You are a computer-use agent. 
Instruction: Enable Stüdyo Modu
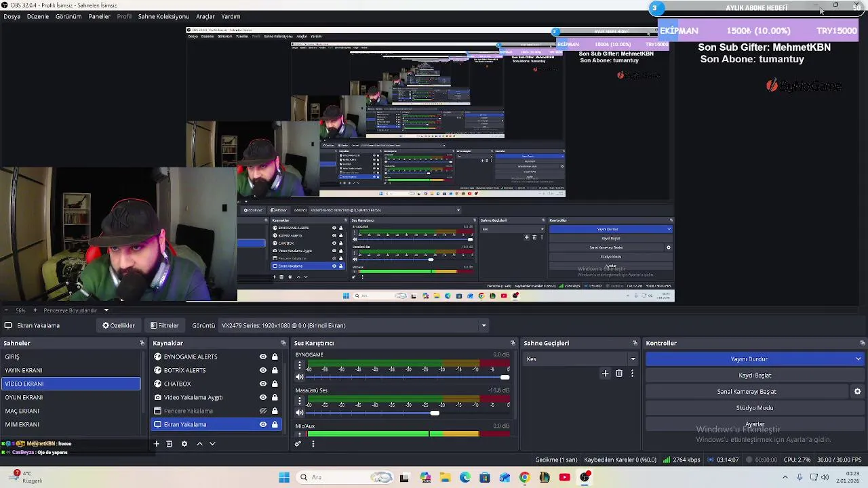[755, 408]
